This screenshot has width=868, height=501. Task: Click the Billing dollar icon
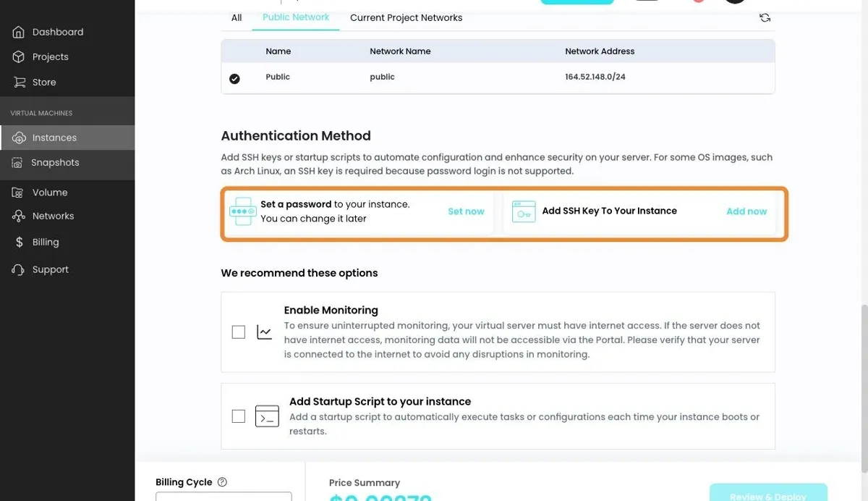point(20,243)
